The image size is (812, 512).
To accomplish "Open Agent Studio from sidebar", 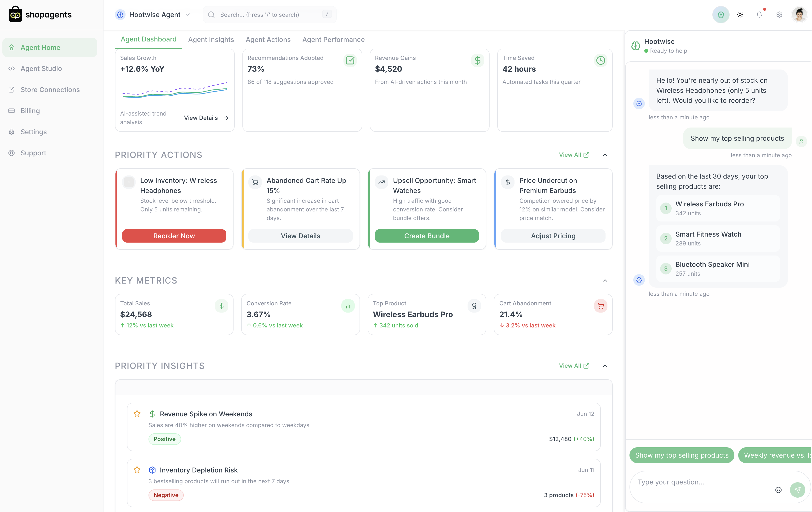I will point(50,69).
